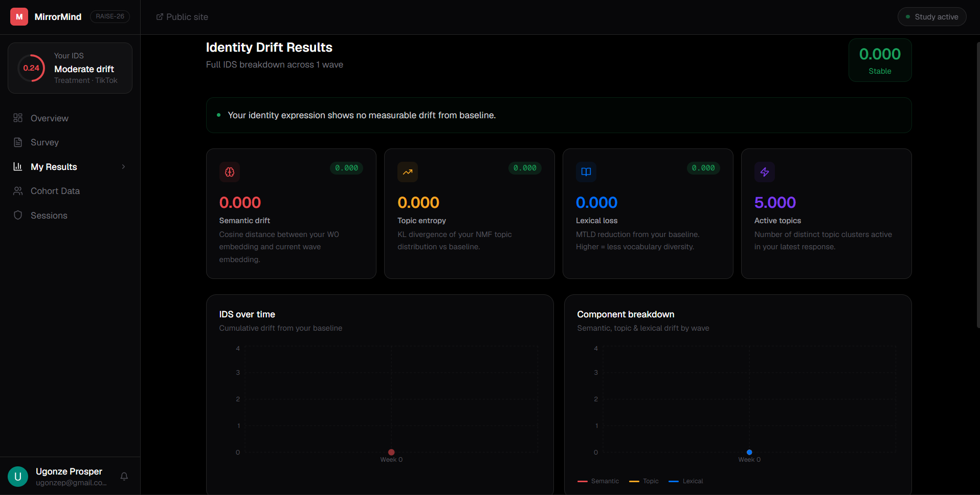
Task: Click the 'Lexical loss' card label
Action: click(596, 221)
